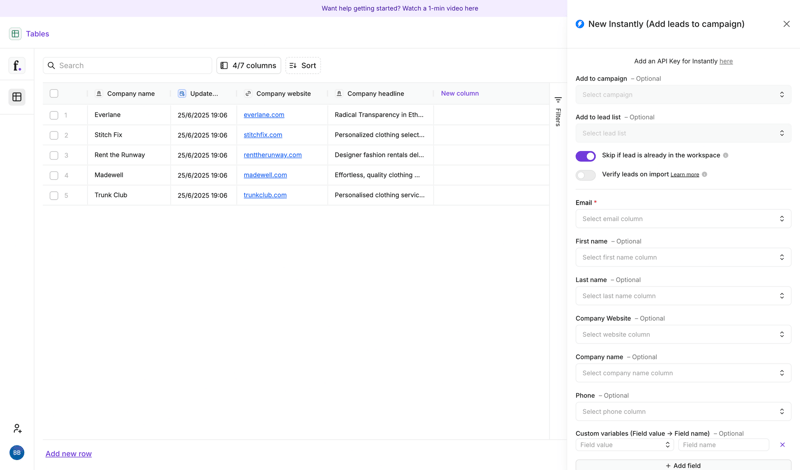Toggle Skip if lead already in workspace
The width and height of the screenshot is (800, 470).
585,156
